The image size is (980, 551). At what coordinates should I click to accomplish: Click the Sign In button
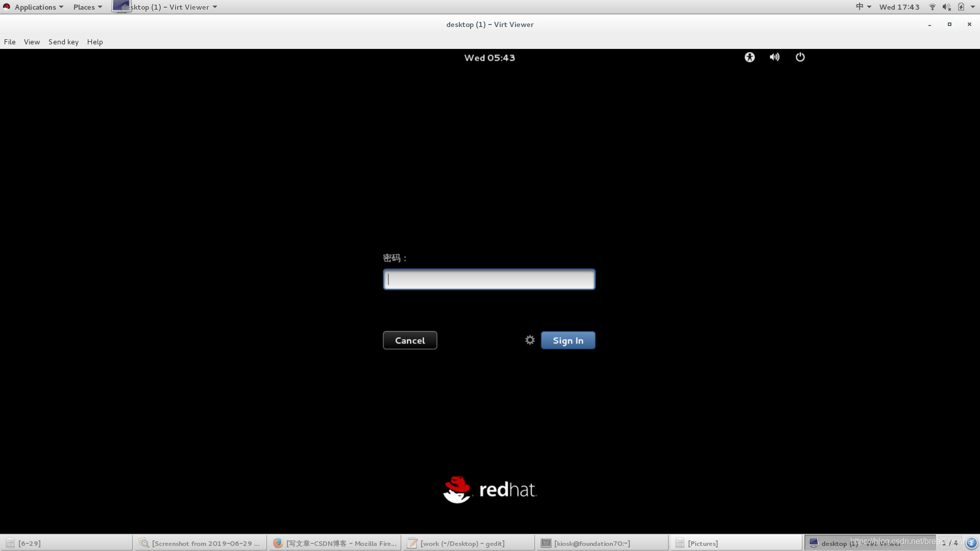click(x=568, y=340)
